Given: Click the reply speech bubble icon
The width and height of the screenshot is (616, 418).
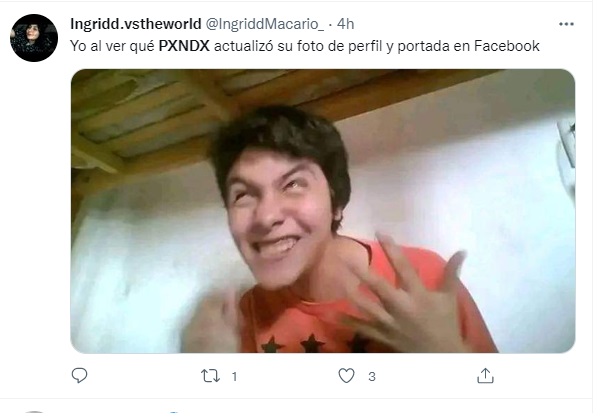Looking at the screenshot, I should (x=81, y=376).
